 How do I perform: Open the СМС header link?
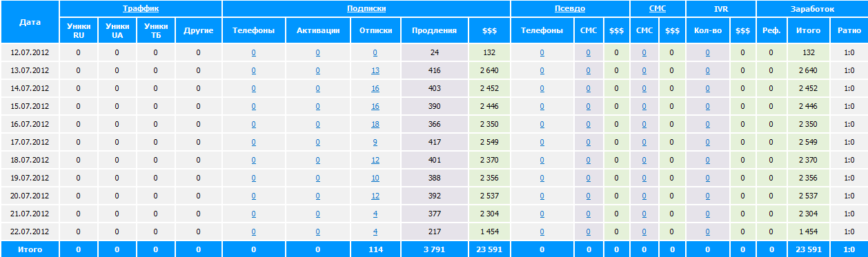658,9
